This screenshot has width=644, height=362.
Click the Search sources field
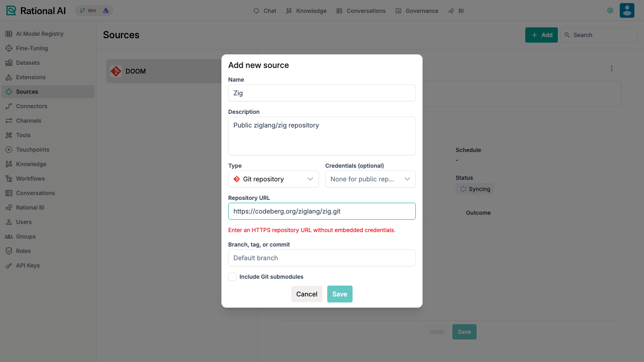pos(599,35)
